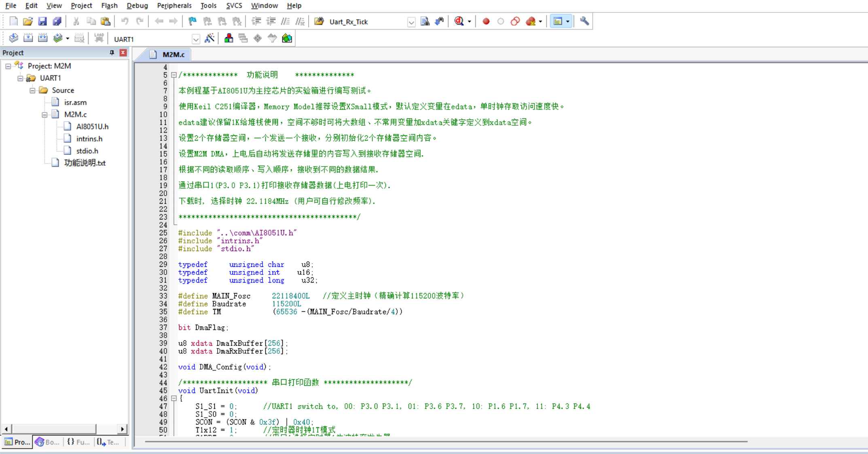Click the Download to flash LOAD icon

(99, 39)
